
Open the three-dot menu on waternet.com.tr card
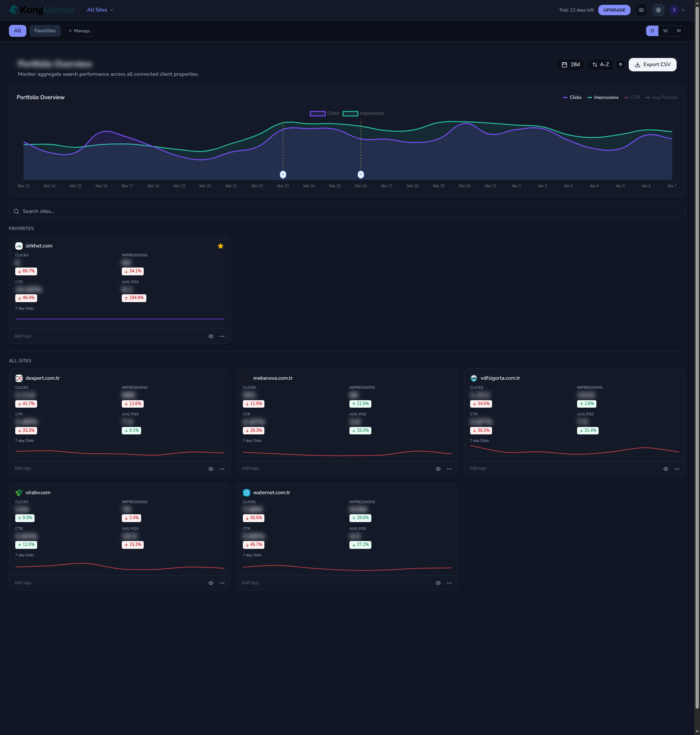point(449,583)
